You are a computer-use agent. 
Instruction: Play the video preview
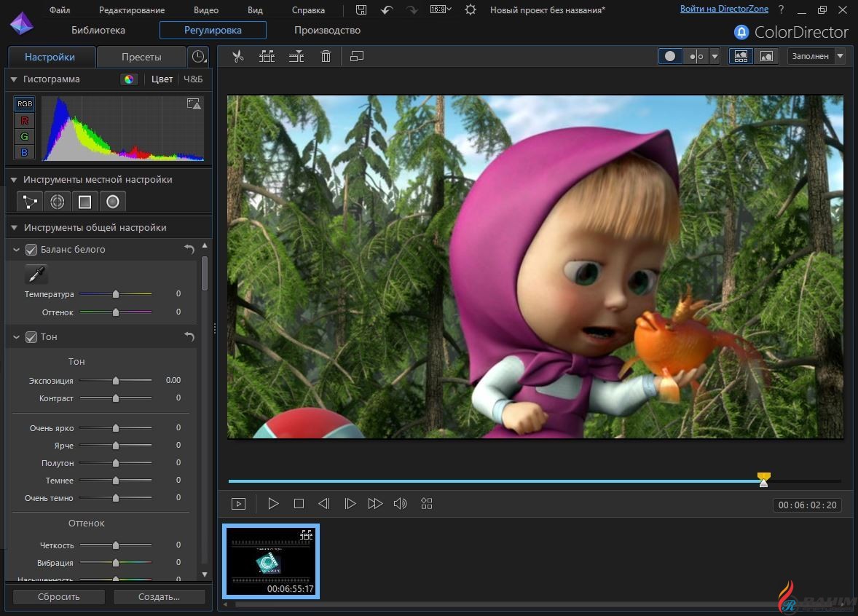[x=273, y=503]
